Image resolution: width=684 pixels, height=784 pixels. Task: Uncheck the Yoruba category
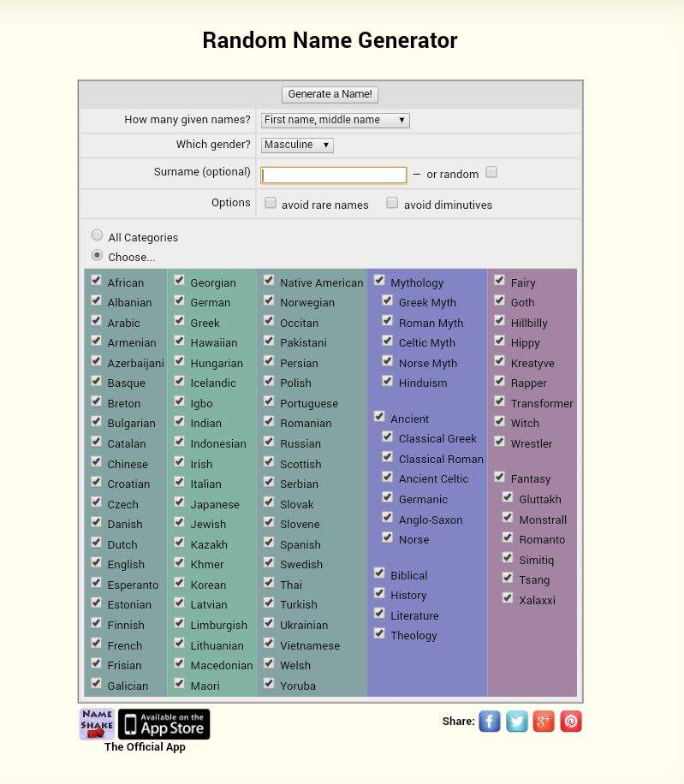coord(269,684)
